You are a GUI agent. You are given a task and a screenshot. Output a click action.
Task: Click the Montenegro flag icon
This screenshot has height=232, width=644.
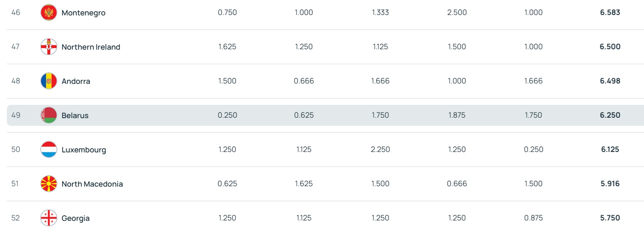click(x=49, y=12)
